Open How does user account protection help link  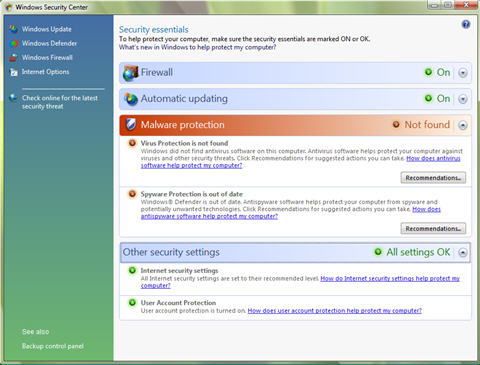pos(335,311)
